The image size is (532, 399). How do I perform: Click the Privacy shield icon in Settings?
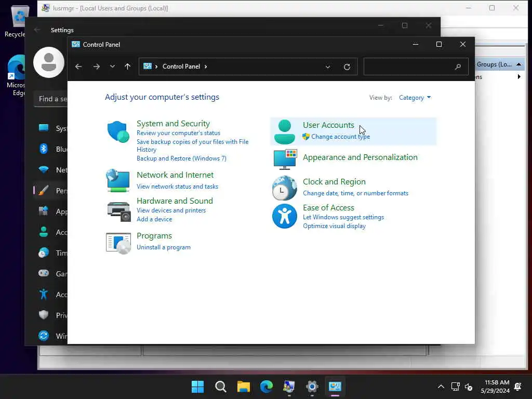tap(44, 315)
